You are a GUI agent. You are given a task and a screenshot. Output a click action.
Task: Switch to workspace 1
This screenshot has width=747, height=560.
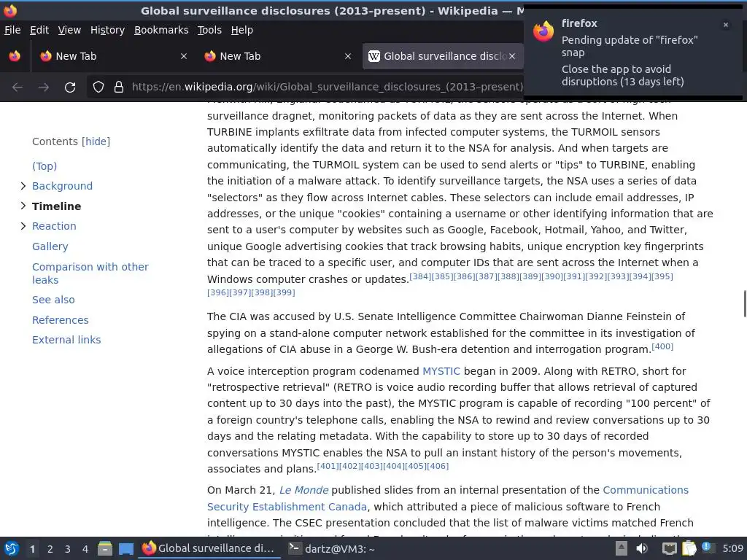click(32, 549)
